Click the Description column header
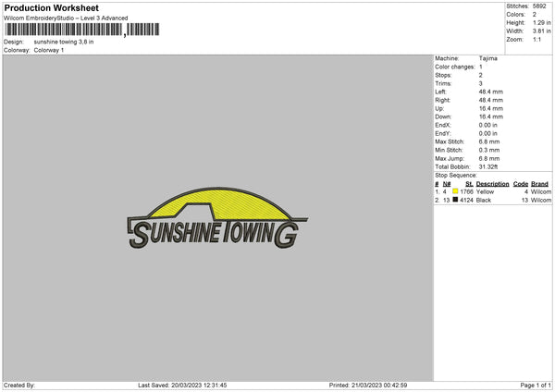This screenshot has height=392, width=555. [x=492, y=184]
